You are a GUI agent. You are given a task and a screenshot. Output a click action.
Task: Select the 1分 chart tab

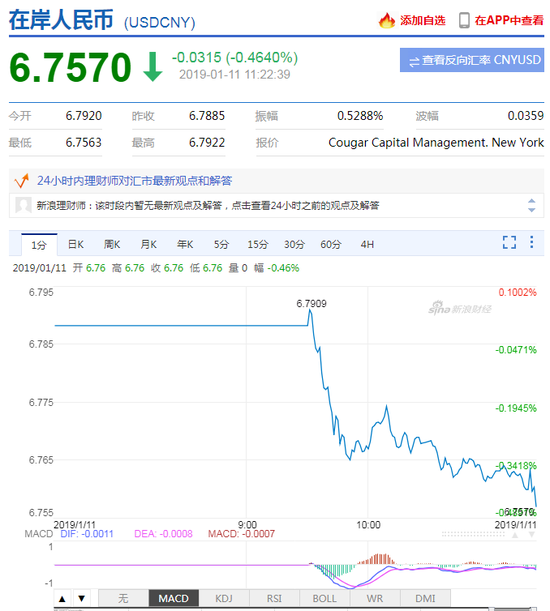point(39,245)
